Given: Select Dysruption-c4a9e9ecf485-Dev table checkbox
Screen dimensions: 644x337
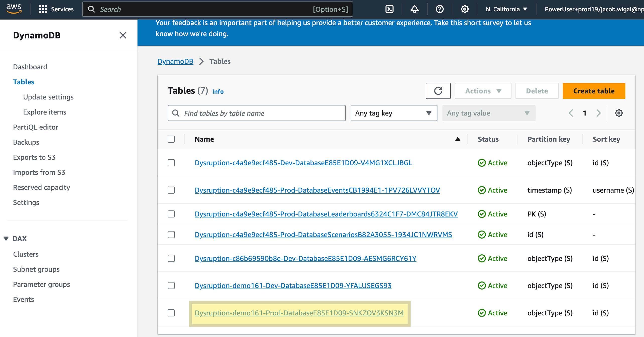Looking at the screenshot, I should [x=171, y=163].
